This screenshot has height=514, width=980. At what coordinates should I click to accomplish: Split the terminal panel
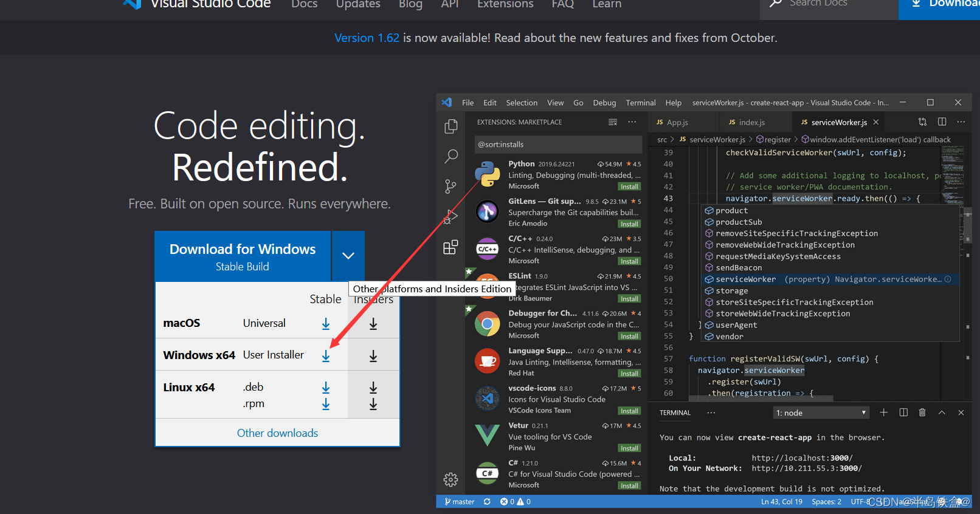pos(903,413)
